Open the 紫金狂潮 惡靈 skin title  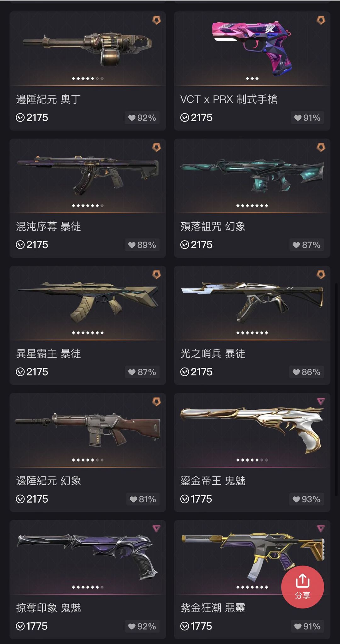213,608
